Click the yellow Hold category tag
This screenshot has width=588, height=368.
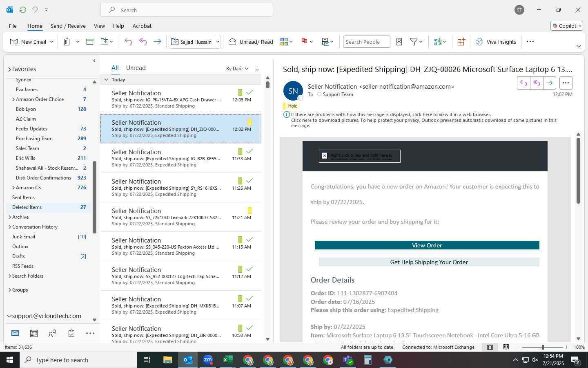tap(292, 106)
